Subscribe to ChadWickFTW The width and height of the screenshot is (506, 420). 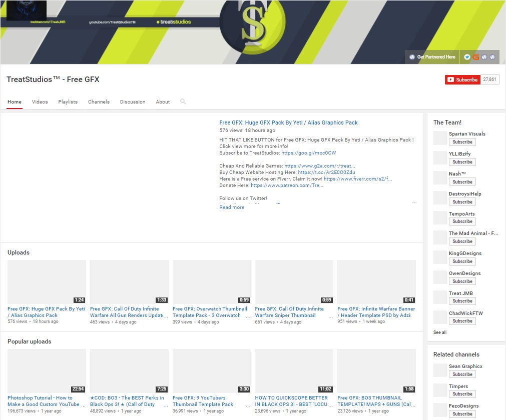tap(462, 321)
